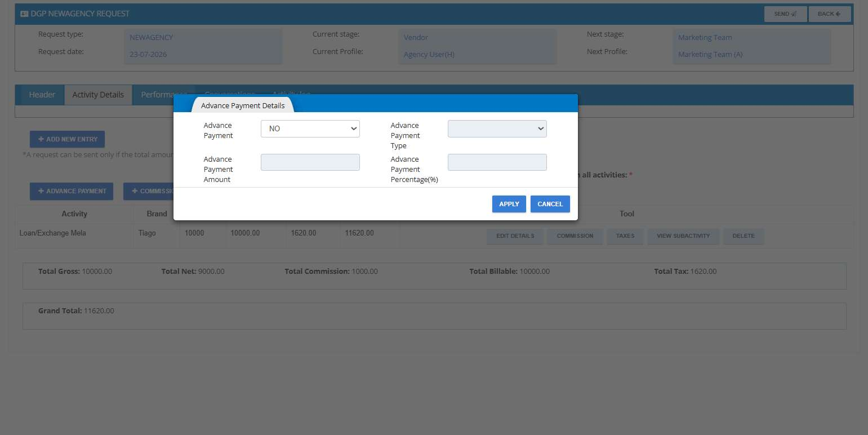
Task: Click the COMMISSION button beside Advance Payment
Action: click(149, 191)
